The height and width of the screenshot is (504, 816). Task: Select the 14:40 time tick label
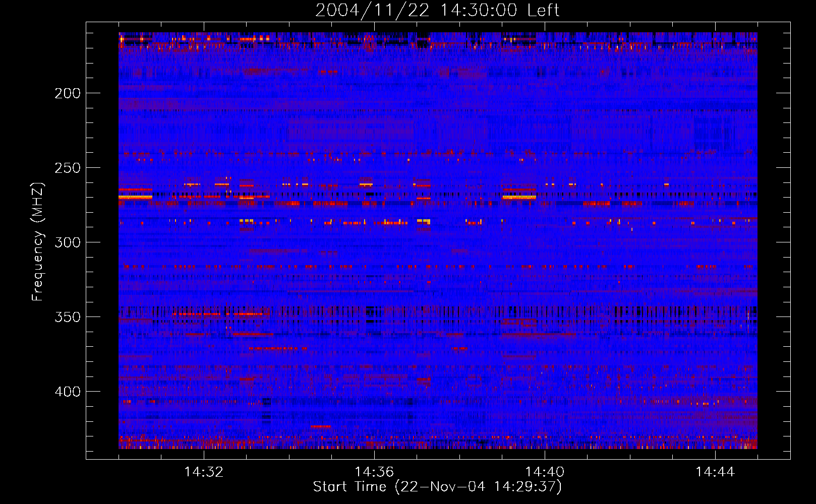[x=545, y=472]
